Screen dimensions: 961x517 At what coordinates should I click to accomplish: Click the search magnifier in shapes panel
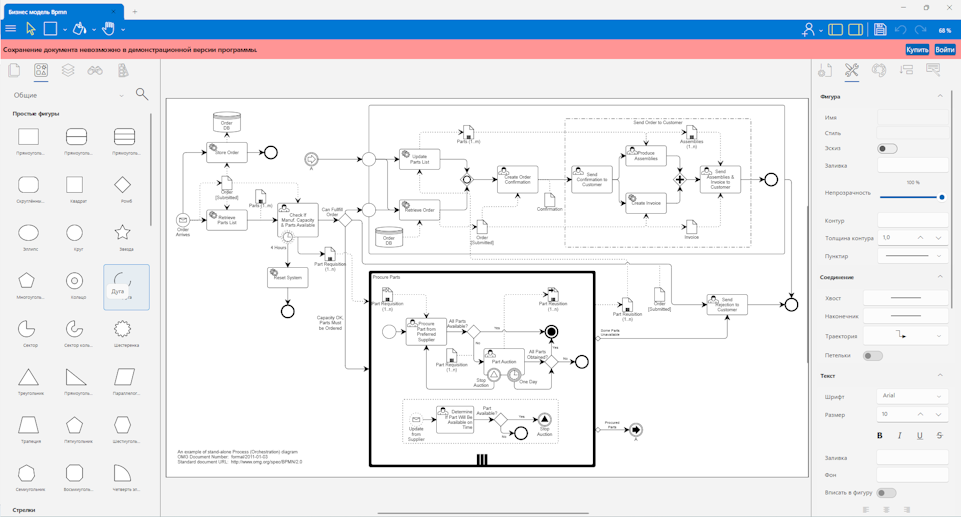pos(142,95)
